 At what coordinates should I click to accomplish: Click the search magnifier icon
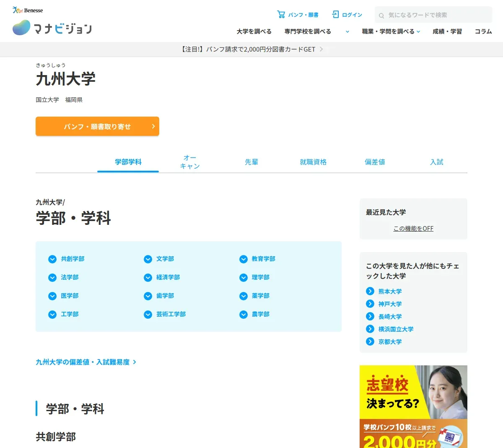coord(381,16)
